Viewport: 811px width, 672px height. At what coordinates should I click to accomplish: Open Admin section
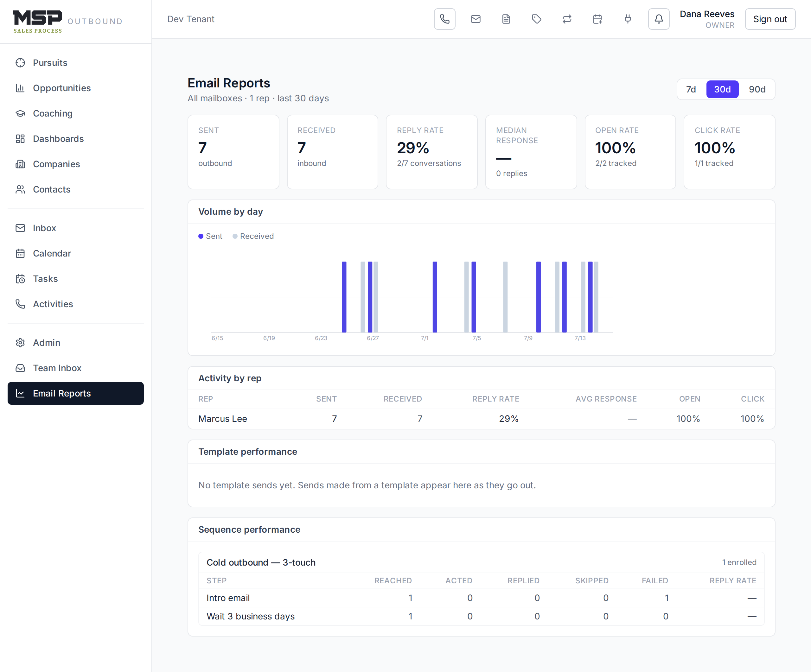[x=76, y=343]
